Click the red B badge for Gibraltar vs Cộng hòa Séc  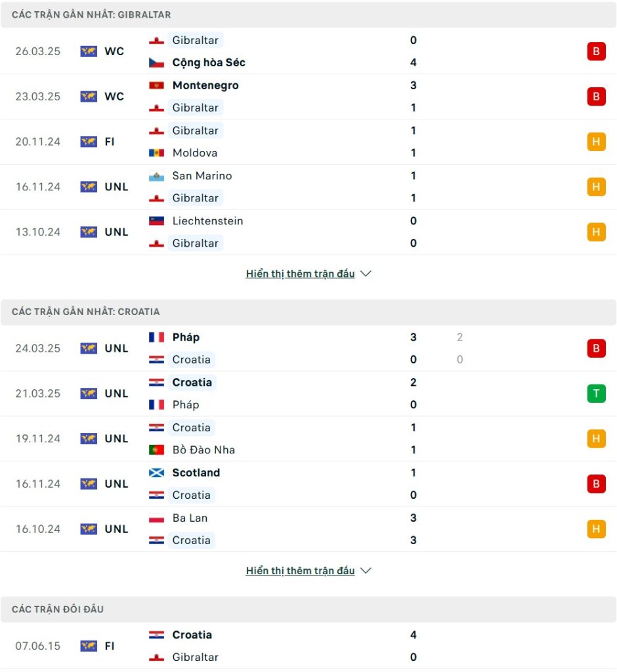click(596, 51)
